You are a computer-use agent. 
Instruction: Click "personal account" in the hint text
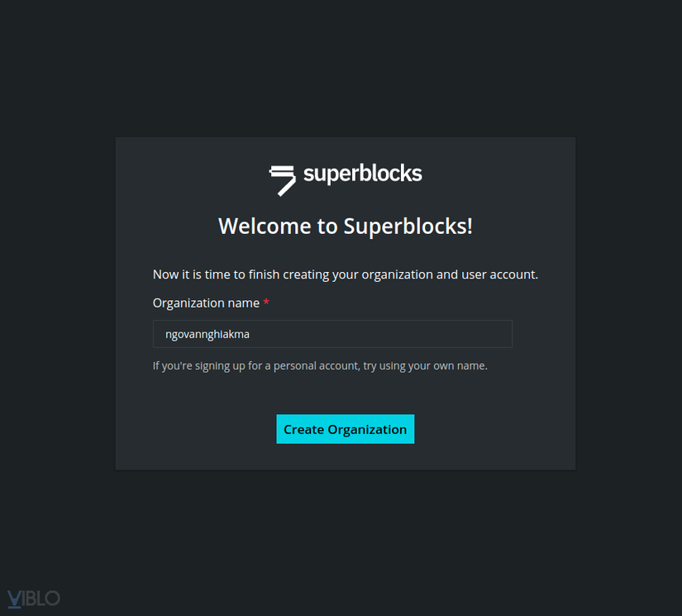click(x=315, y=365)
